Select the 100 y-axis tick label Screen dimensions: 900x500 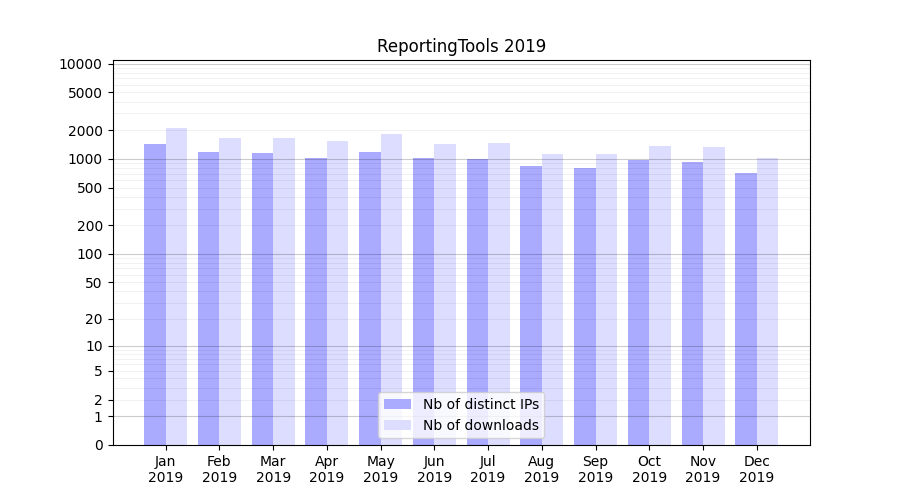pyautogui.click(x=88, y=254)
